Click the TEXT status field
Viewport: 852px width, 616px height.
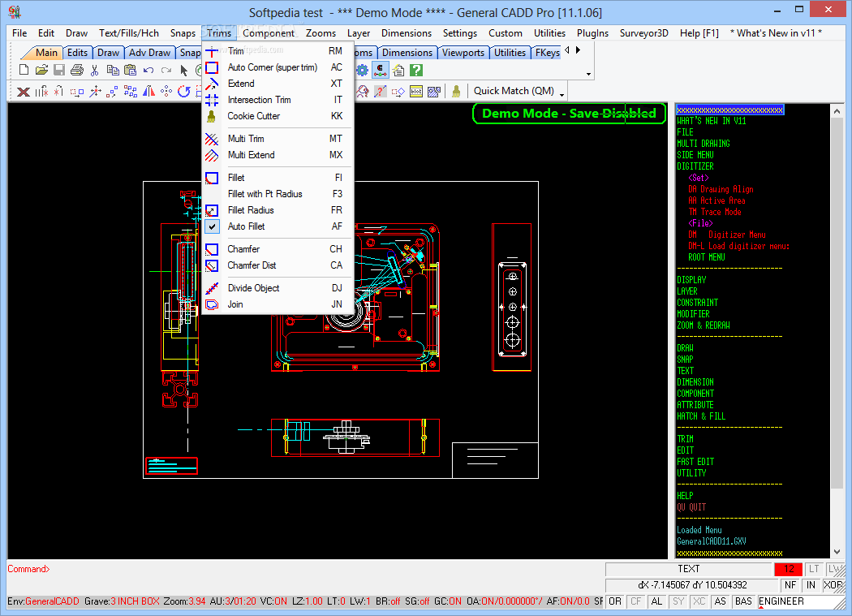point(688,569)
